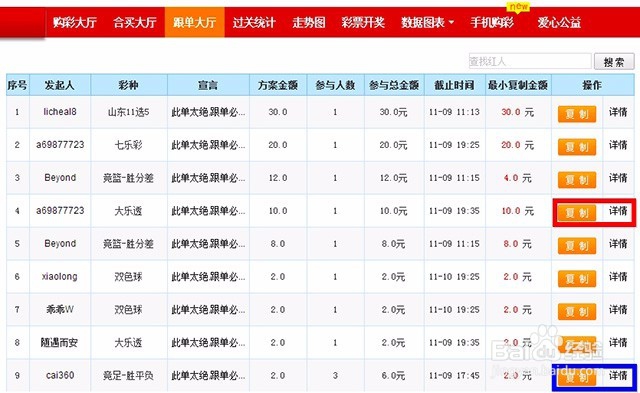This screenshot has width=640, height=393.
Task: Open the 购彩大厅 navigation tab
Action: pos(75,22)
